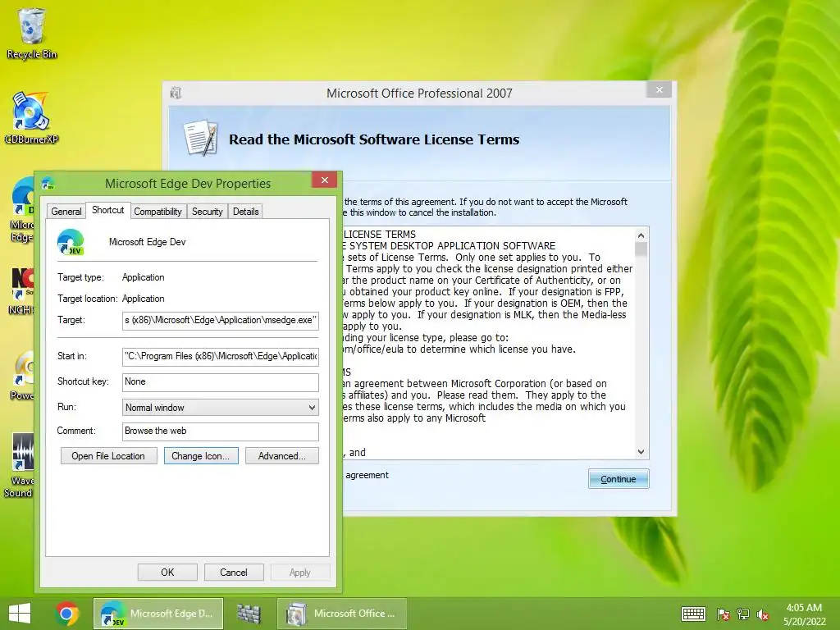Open network status icon in system tray
Screen dimensions: 840x630
pos(743,614)
